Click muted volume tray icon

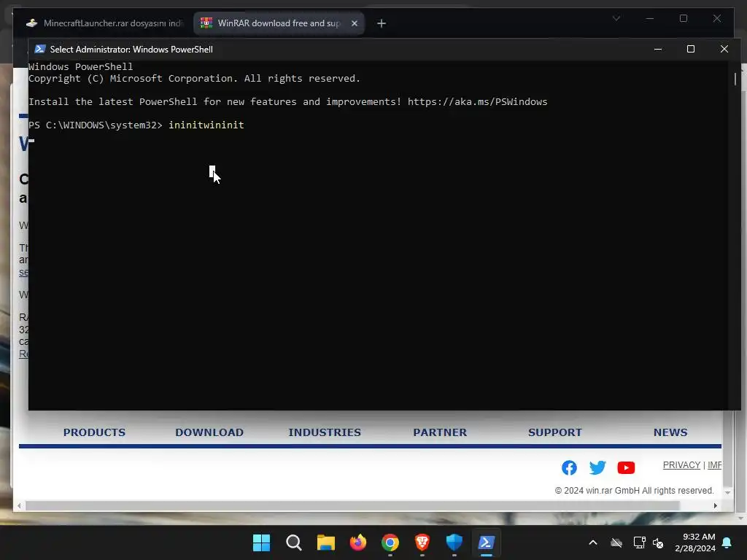(659, 542)
